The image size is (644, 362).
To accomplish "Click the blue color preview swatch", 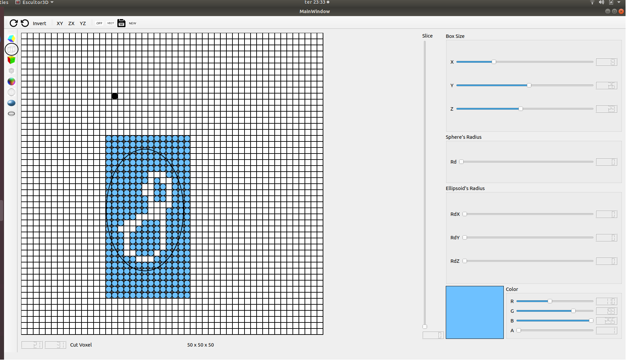I will pyautogui.click(x=474, y=312).
